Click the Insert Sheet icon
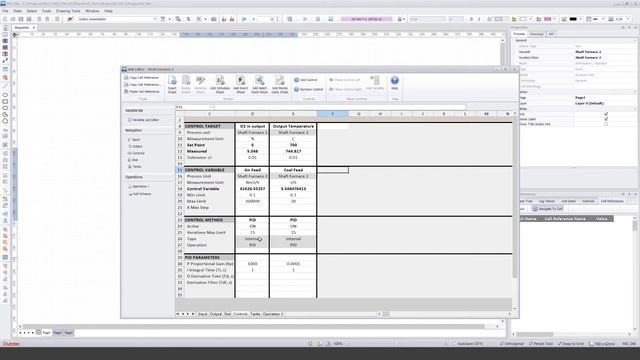640x360 pixels. (x=172, y=84)
